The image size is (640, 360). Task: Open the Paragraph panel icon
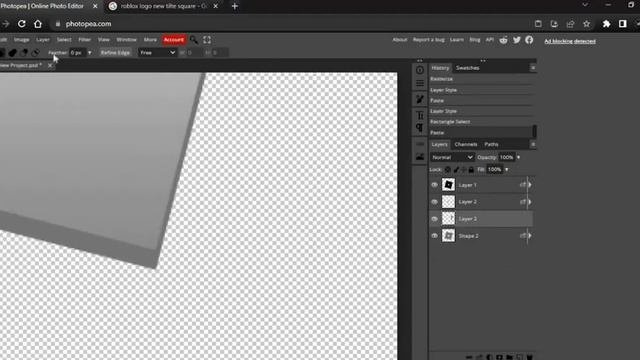pos(420,128)
